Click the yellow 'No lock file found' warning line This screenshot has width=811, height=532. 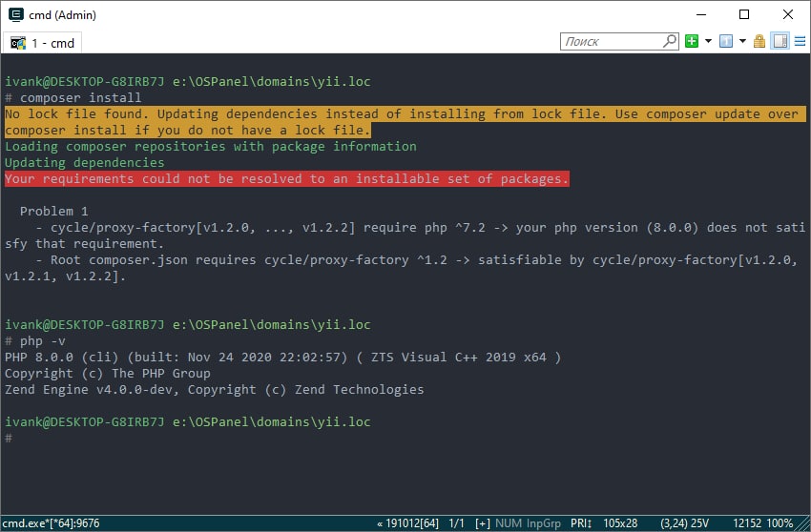[405, 122]
